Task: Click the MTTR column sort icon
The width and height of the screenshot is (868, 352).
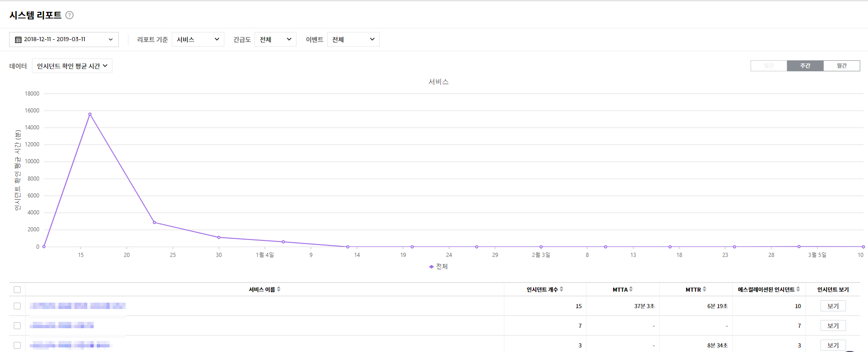Action: point(704,289)
